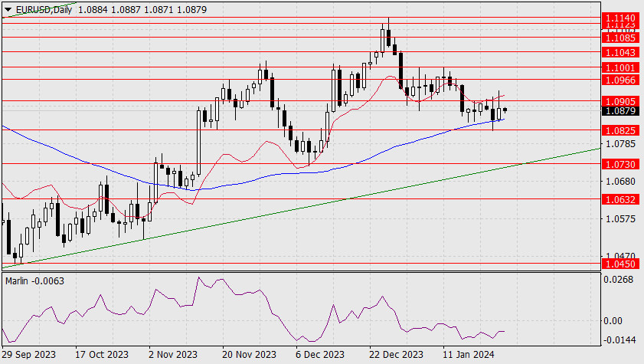Select the 1.1043 red price level label

(x=620, y=52)
